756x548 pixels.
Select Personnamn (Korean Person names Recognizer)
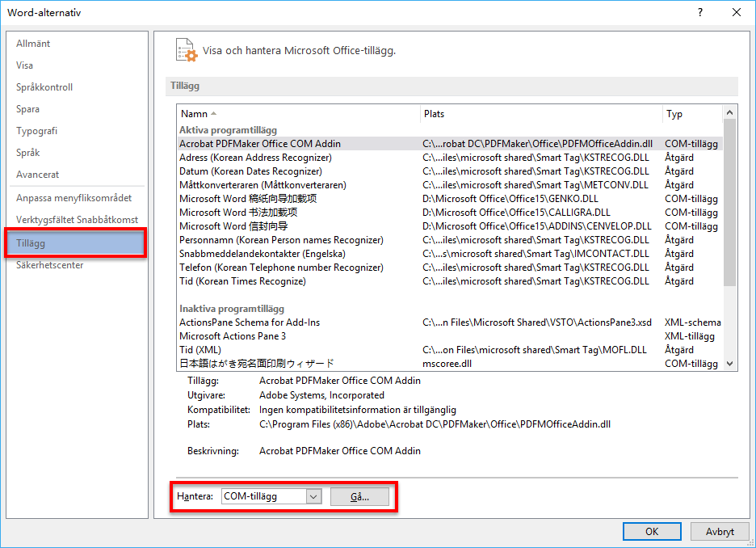point(450,240)
